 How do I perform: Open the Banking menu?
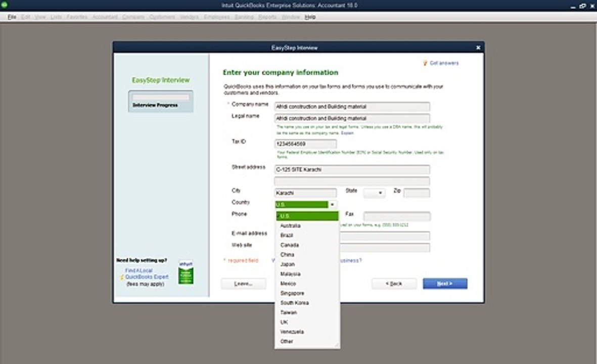[244, 17]
